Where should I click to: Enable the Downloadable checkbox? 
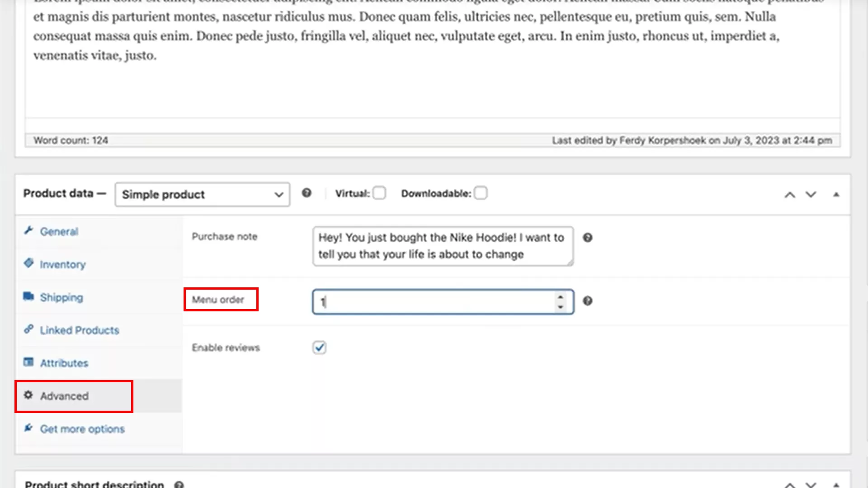tap(481, 193)
